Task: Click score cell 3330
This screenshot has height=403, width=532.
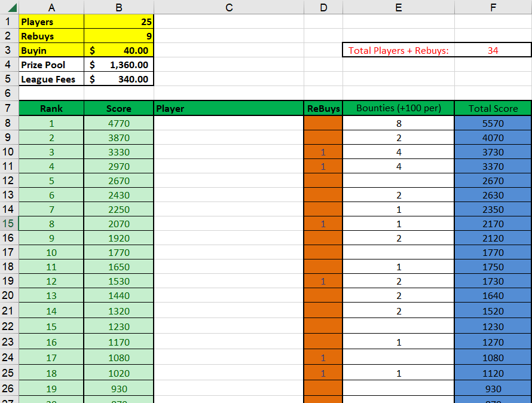Action: (x=119, y=152)
